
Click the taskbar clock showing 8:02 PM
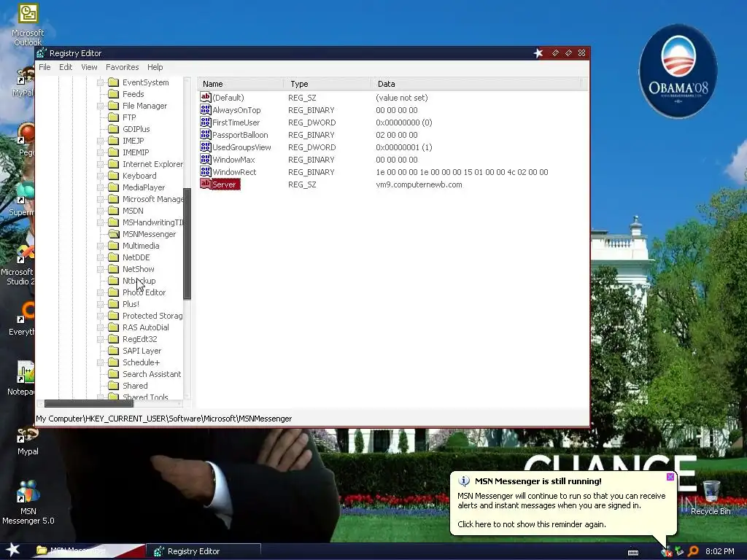[720, 551]
